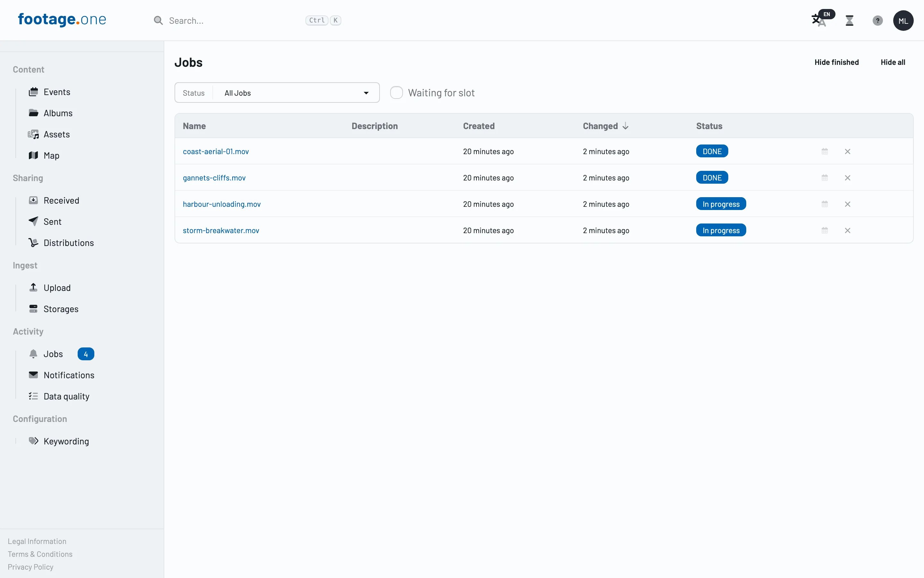924x578 pixels.
Task: Open the Privacy Policy footer link
Action: pyautogui.click(x=30, y=567)
